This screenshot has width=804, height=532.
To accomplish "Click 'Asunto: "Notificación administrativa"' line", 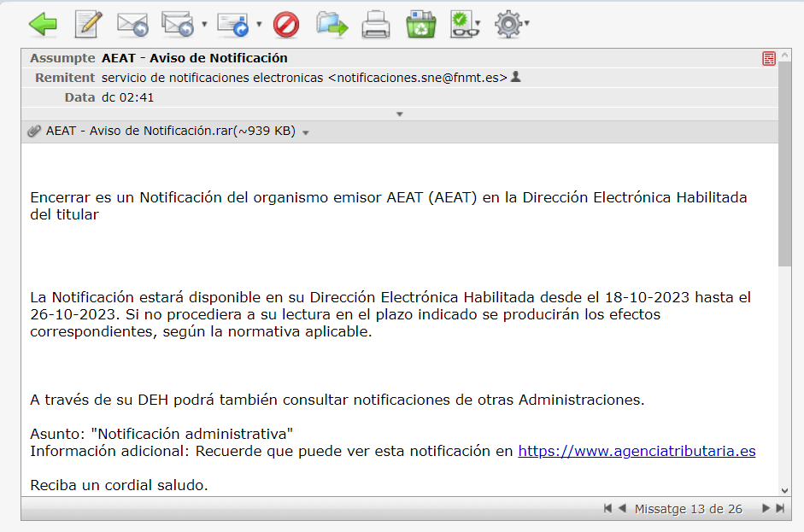I will 161,434.
